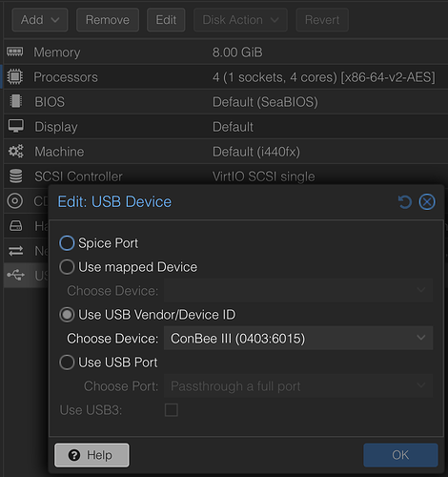Click the Edit toolbar button
This screenshot has width=448, height=477.
(x=166, y=20)
